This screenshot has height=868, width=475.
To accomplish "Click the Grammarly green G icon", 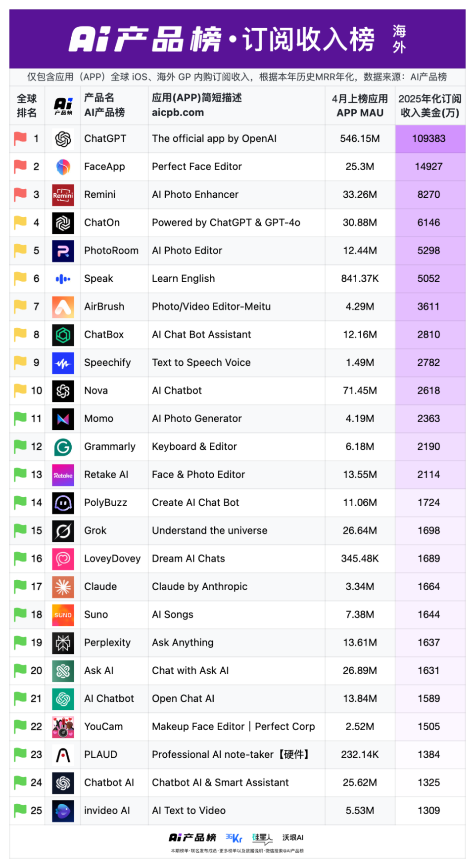I will tap(63, 447).
